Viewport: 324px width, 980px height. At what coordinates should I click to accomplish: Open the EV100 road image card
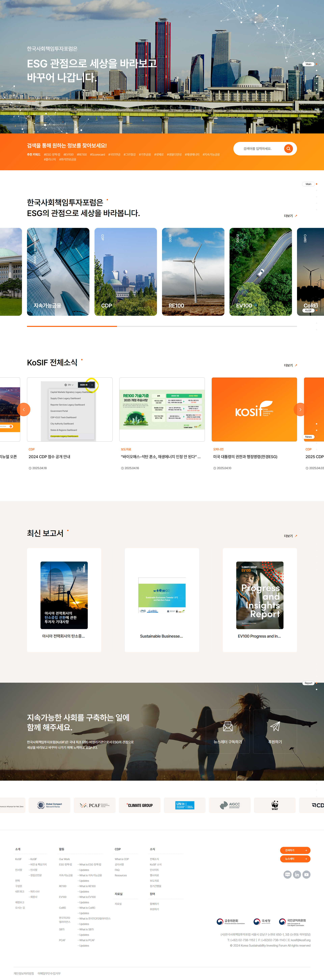pyautogui.click(x=261, y=272)
